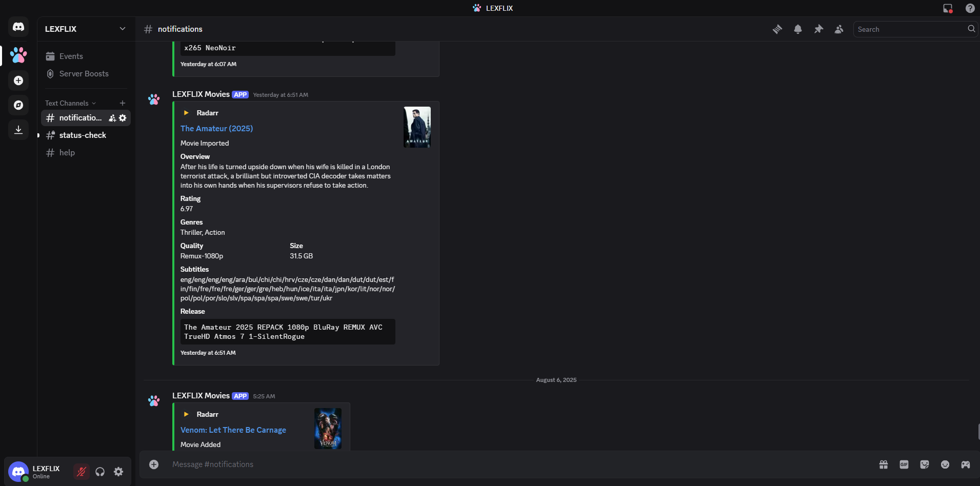The image size is (980, 486).
Task: Open notification settings bell
Action: 798,29
